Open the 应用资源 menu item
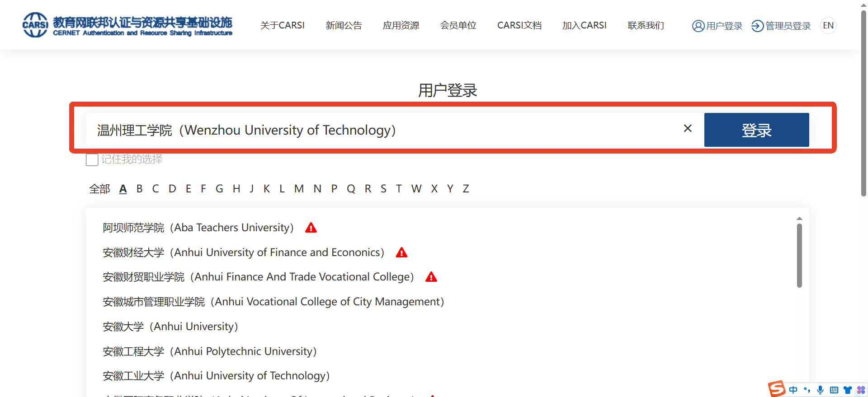The width and height of the screenshot is (868, 397). pos(401,25)
